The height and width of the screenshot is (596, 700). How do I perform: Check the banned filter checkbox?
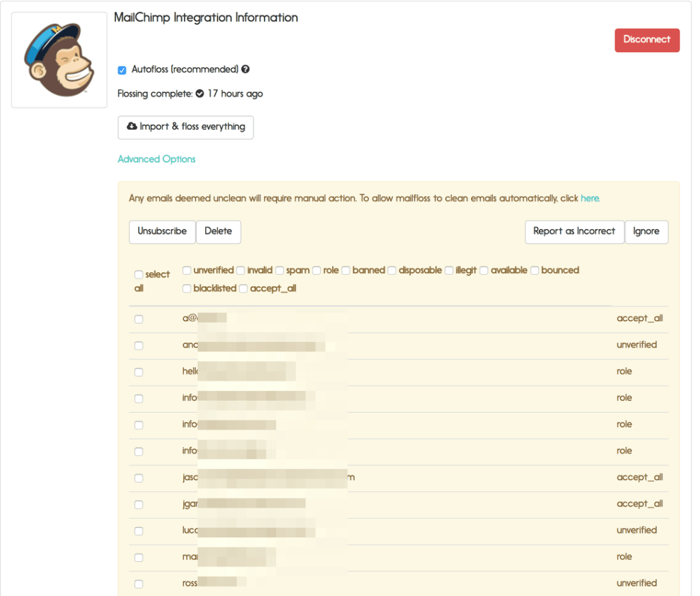[x=346, y=271]
